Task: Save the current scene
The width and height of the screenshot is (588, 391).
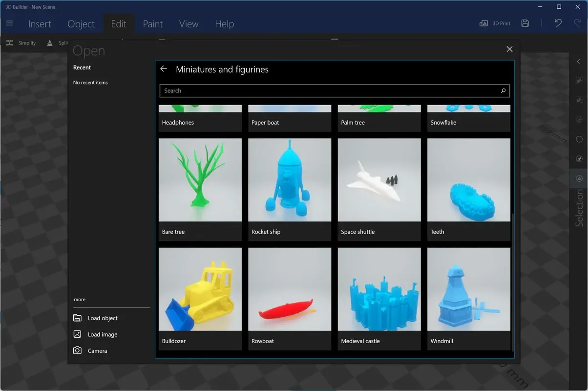Action: [525, 22]
